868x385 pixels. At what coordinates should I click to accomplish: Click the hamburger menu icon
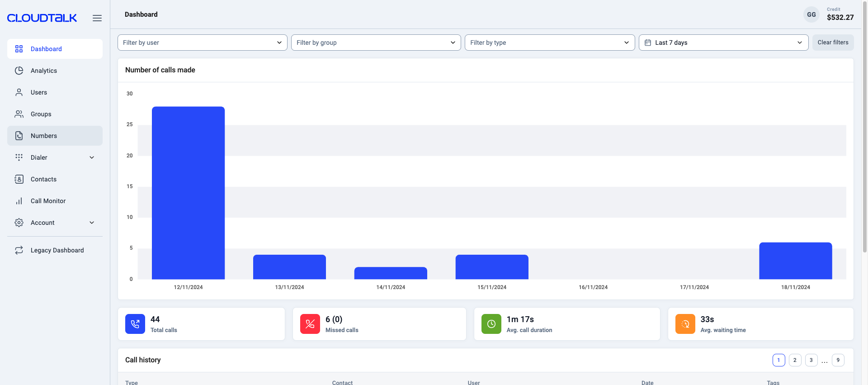point(97,18)
